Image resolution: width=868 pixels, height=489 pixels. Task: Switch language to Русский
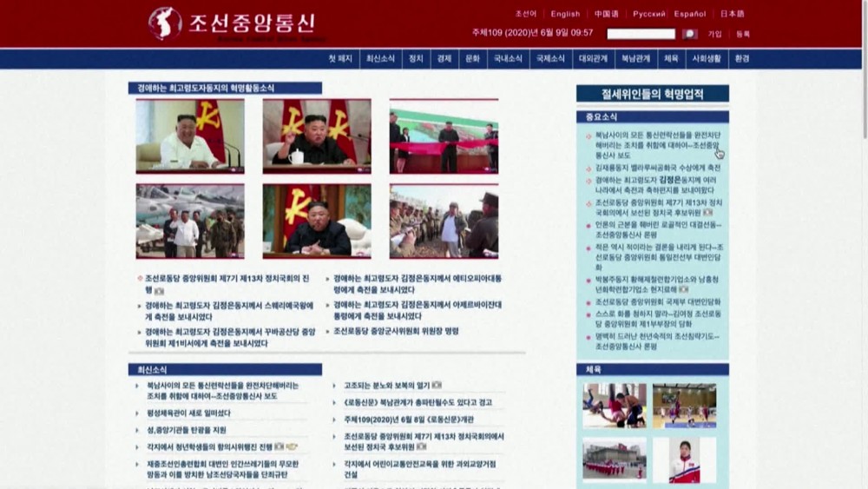[648, 14]
